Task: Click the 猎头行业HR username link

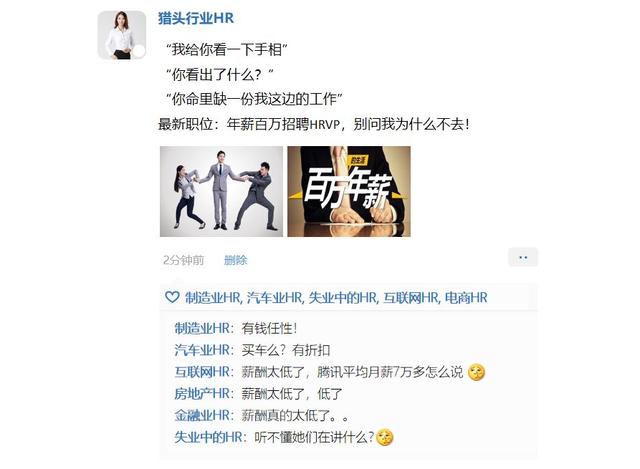Action: click(x=196, y=18)
